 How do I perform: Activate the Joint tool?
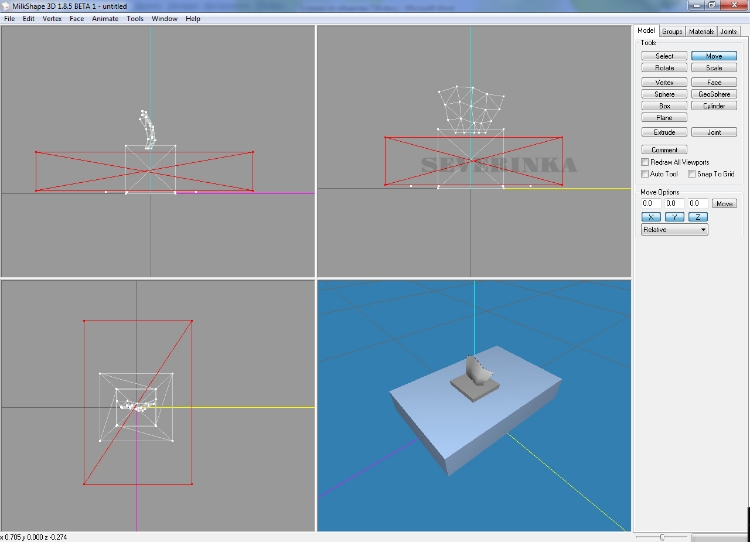(x=713, y=132)
